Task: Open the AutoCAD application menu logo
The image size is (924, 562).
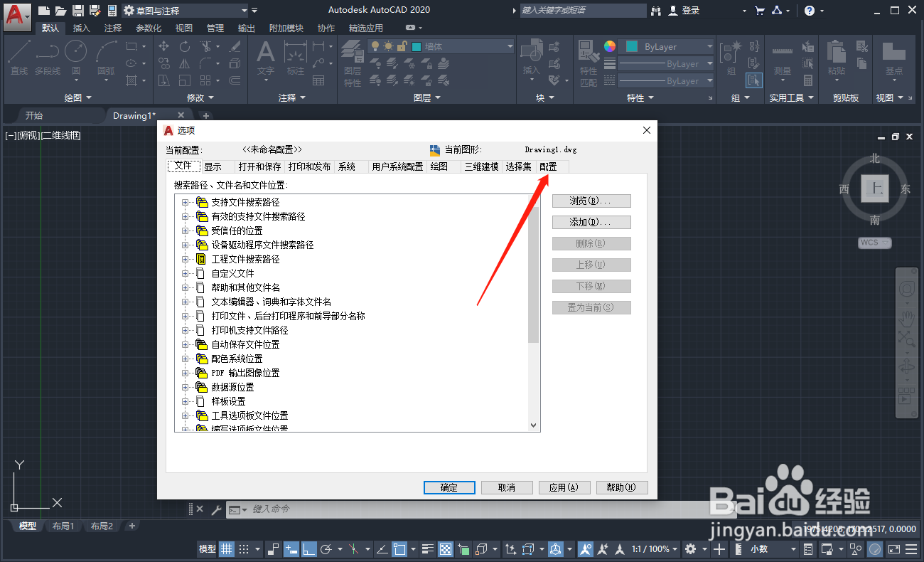Action: point(17,16)
